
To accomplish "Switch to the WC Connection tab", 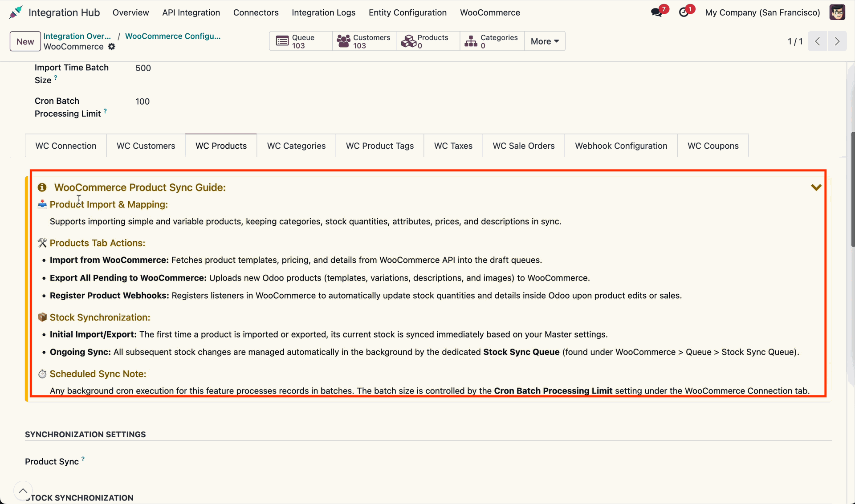I will (66, 146).
